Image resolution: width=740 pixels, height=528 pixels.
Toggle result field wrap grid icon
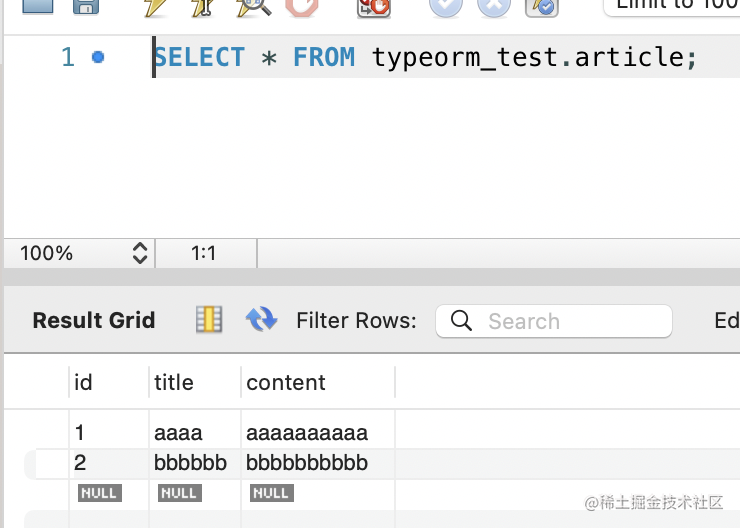click(x=209, y=320)
